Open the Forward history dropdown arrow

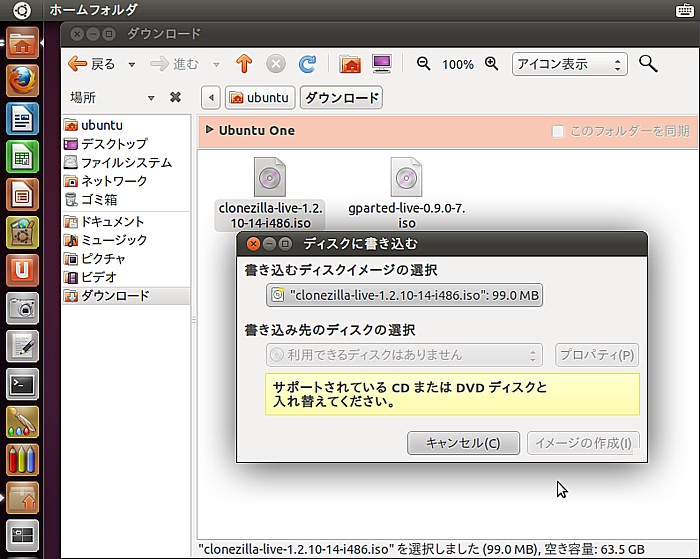click(x=216, y=65)
